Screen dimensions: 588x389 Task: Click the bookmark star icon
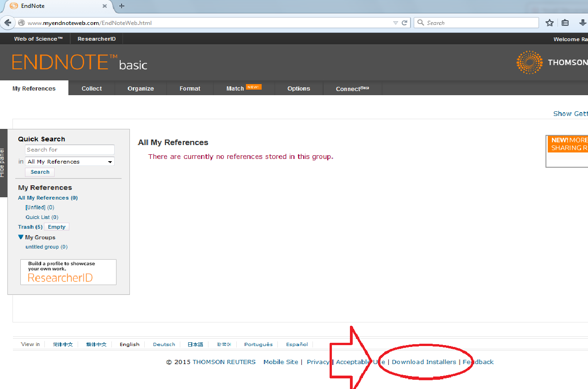[550, 23]
